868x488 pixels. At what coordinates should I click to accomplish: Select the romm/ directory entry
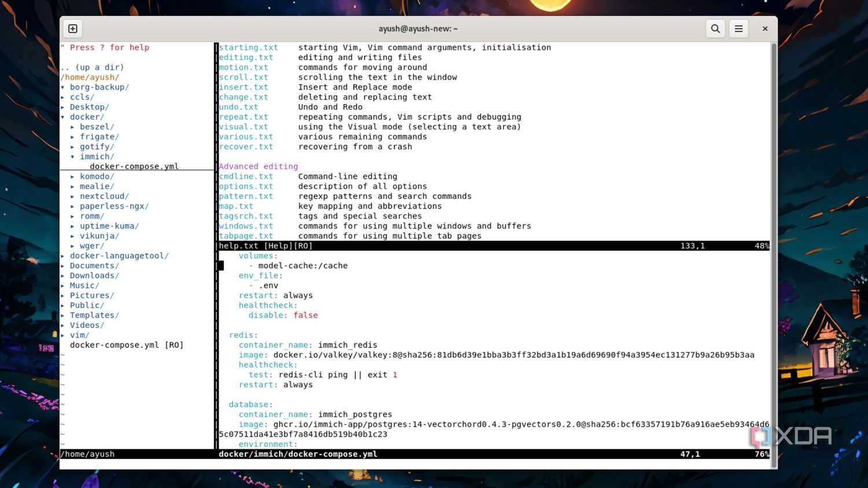(92, 216)
